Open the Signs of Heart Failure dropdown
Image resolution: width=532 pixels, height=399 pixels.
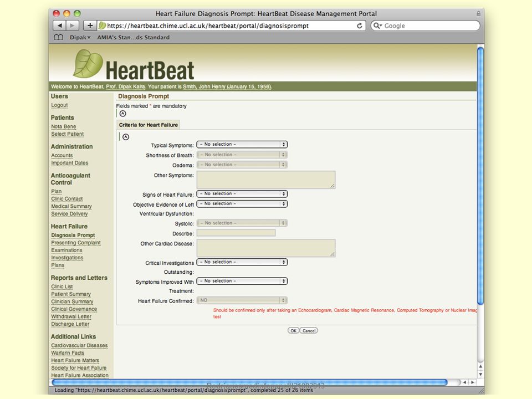(242, 194)
